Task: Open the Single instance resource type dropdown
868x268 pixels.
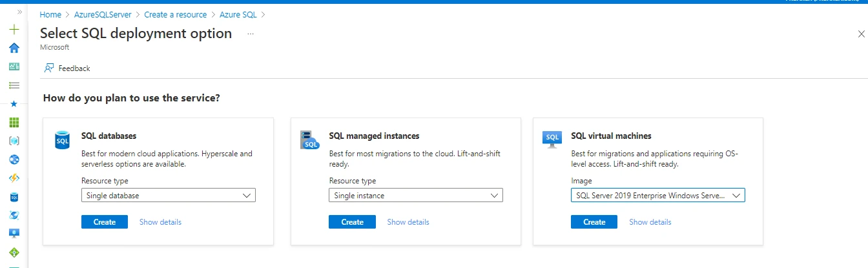Action: [416, 195]
